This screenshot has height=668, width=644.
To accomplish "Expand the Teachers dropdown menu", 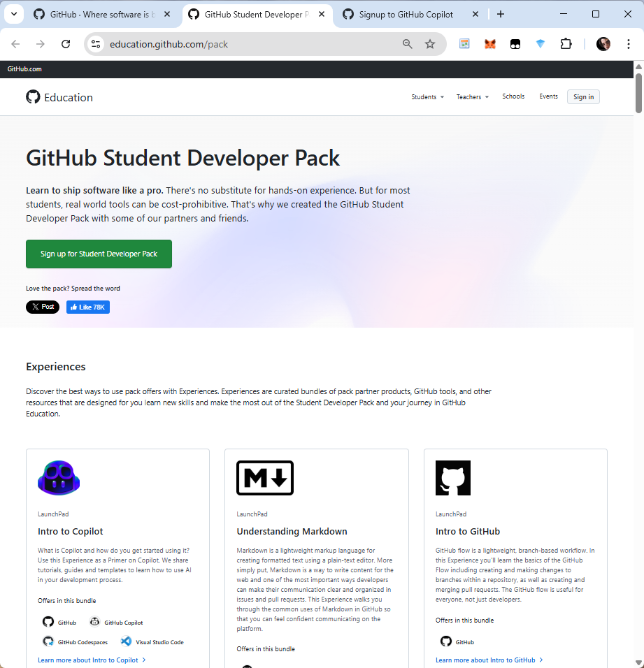I will point(472,97).
